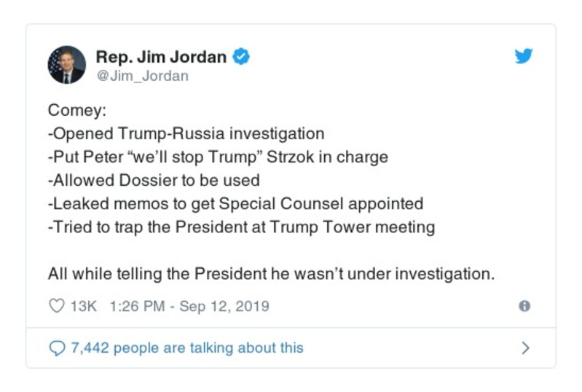This screenshot has width=582, height=392.
Task: Open the @Jim_Jordan handle link
Action: [x=142, y=75]
